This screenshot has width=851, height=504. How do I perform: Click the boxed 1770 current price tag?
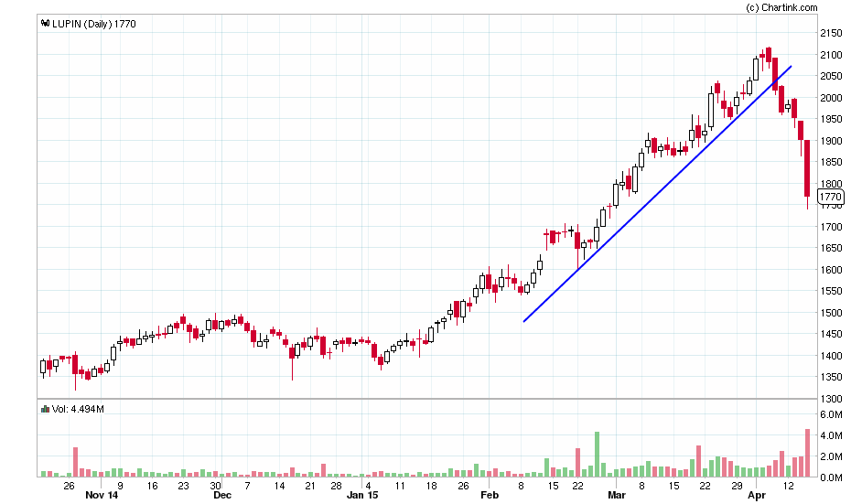pyautogui.click(x=830, y=197)
